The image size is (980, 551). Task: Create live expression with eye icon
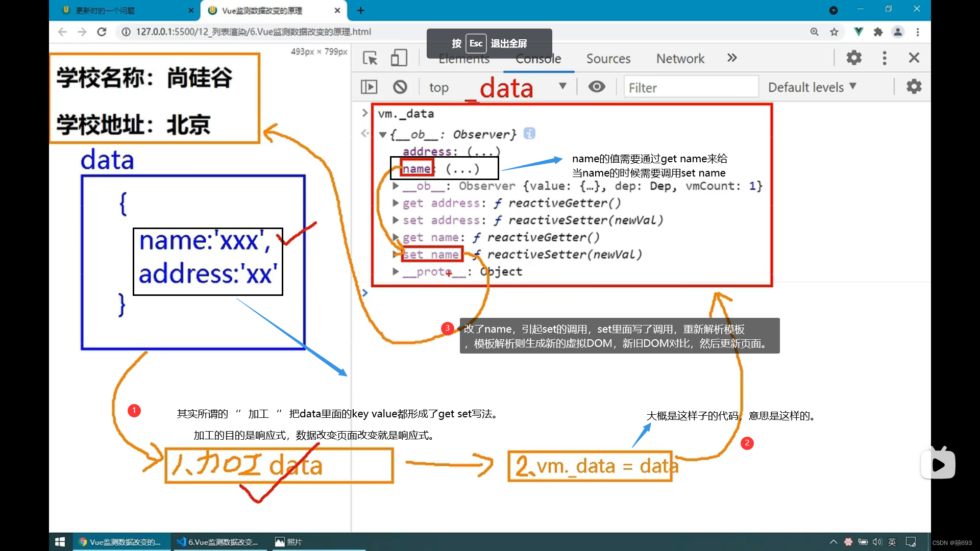tap(596, 87)
